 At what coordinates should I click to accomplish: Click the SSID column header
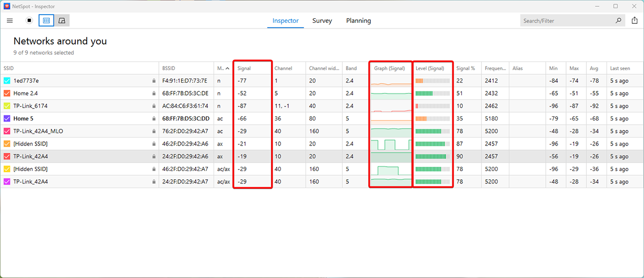9,69
